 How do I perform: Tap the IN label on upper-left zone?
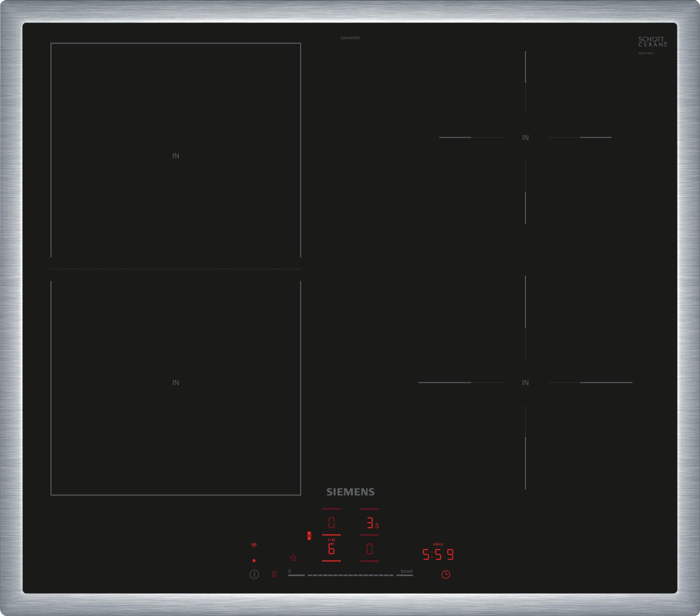coord(176,156)
